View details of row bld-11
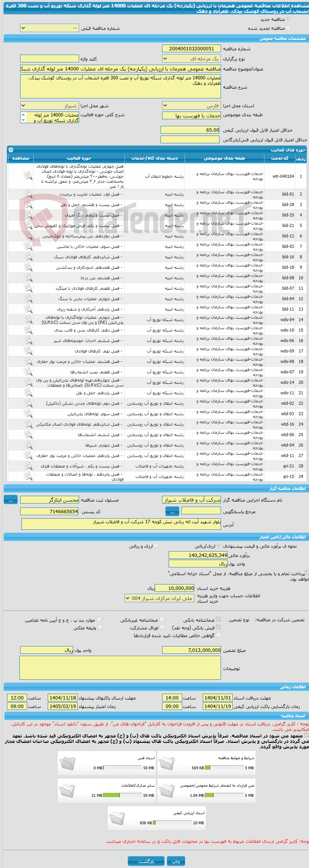Screen dimensions: 309x868 pos(28,309)
